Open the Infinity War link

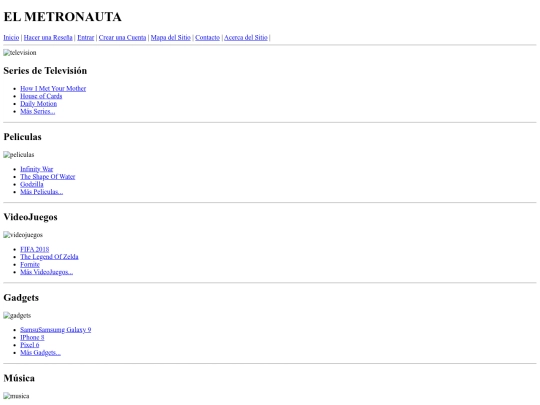[x=37, y=169]
